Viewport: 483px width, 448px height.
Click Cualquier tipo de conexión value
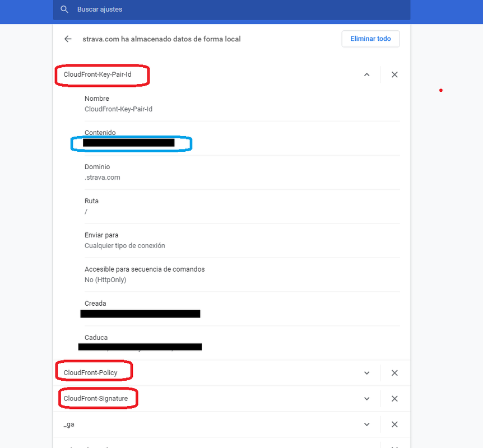pyautogui.click(x=125, y=246)
